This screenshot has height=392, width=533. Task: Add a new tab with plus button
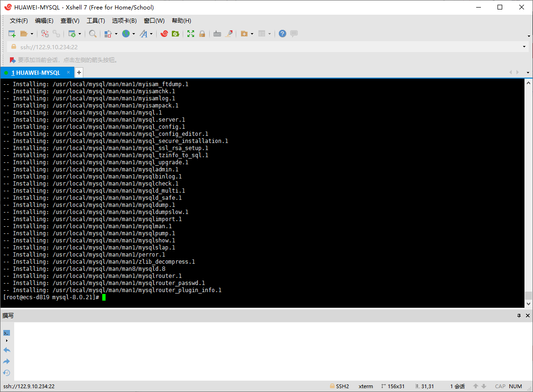click(79, 72)
